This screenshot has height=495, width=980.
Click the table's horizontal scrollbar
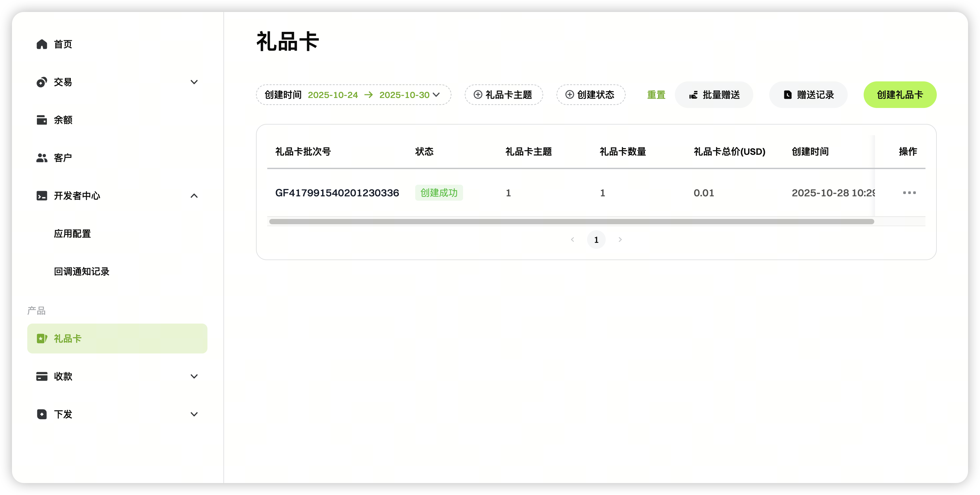pos(571,222)
